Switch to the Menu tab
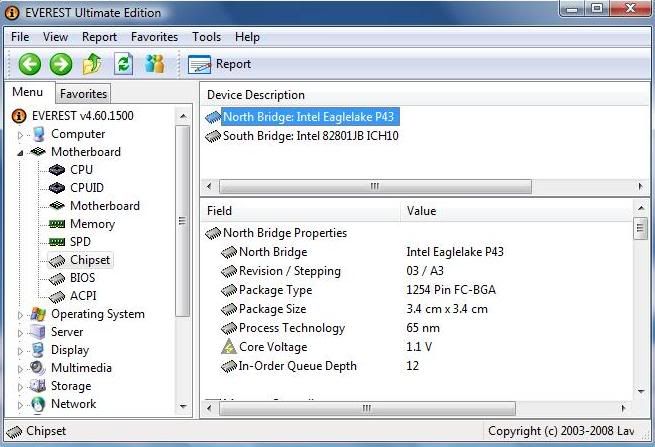 [x=28, y=92]
